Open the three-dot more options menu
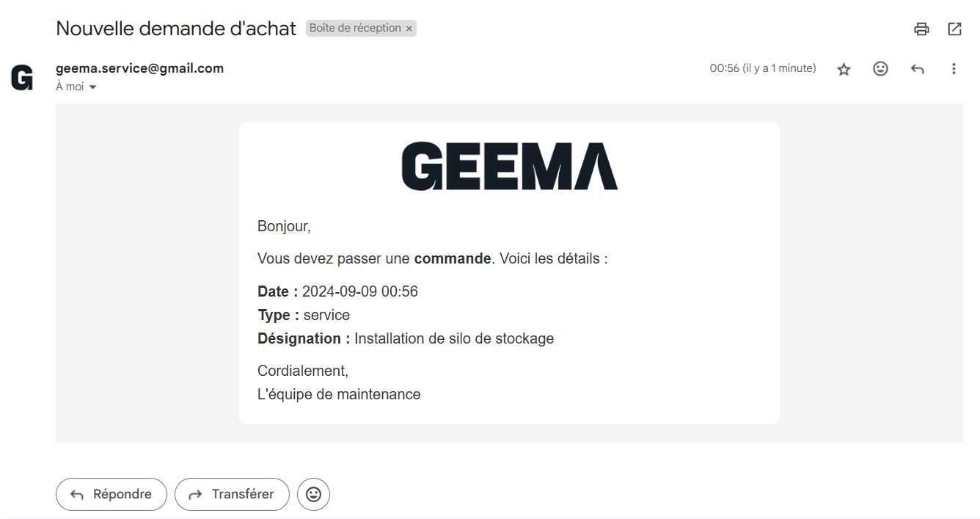The image size is (980, 519). point(954,68)
